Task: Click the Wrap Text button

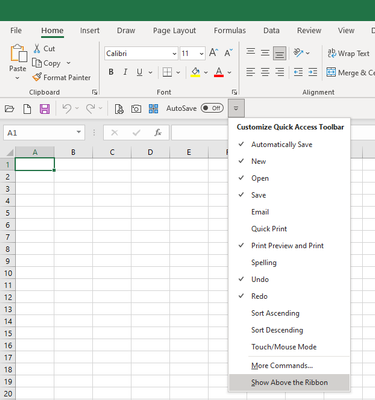Action: [x=349, y=53]
